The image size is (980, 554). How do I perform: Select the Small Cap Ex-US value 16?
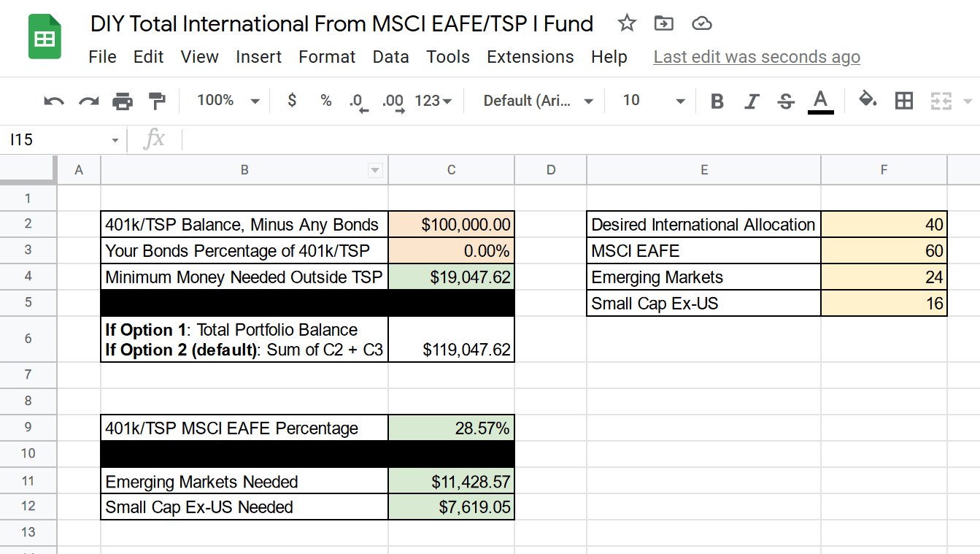pyautogui.click(x=884, y=303)
